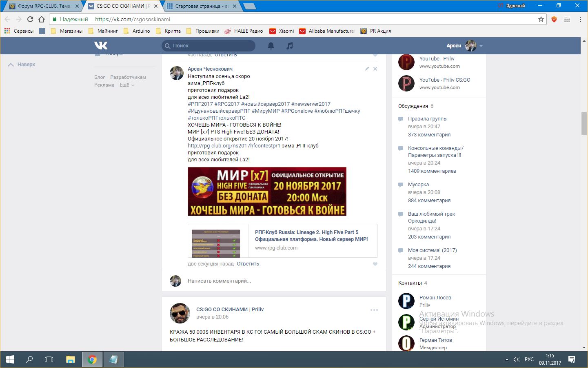This screenshot has width=588, height=368.
Task: Edit Арсен's comment with pencil icon
Action: tap(367, 69)
